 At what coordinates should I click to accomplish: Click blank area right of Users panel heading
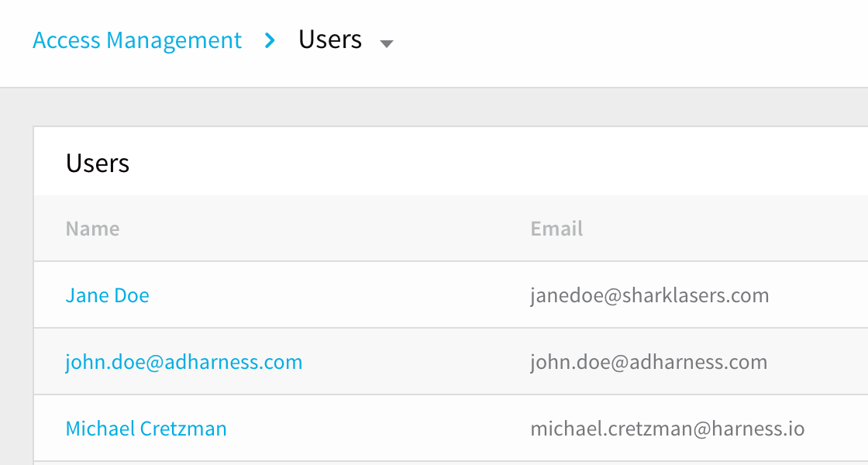[x=498, y=162]
